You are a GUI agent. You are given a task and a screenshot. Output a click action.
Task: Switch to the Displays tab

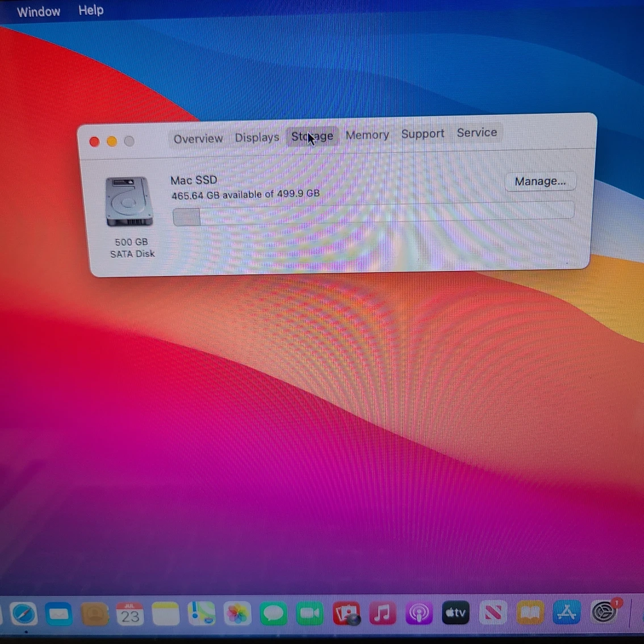coord(257,137)
